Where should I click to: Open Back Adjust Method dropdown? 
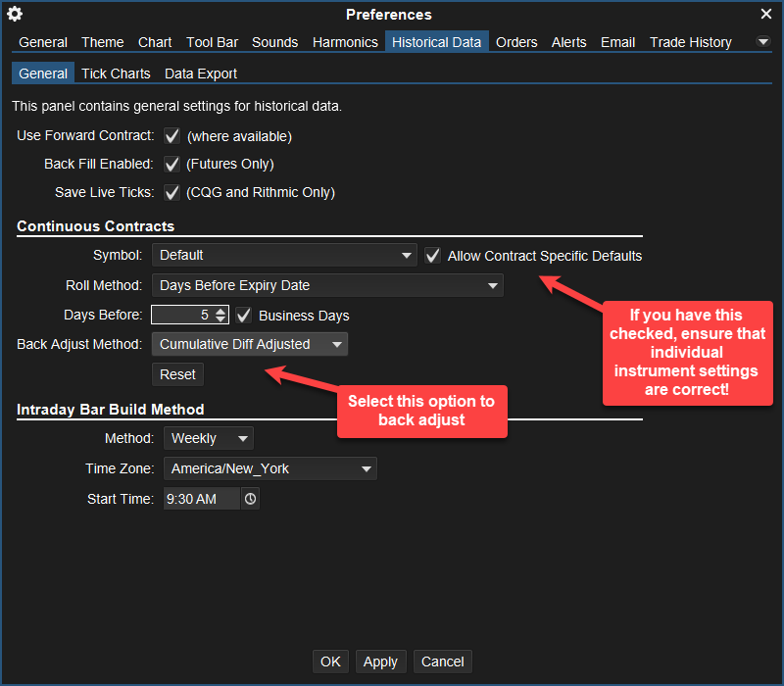(x=250, y=344)
